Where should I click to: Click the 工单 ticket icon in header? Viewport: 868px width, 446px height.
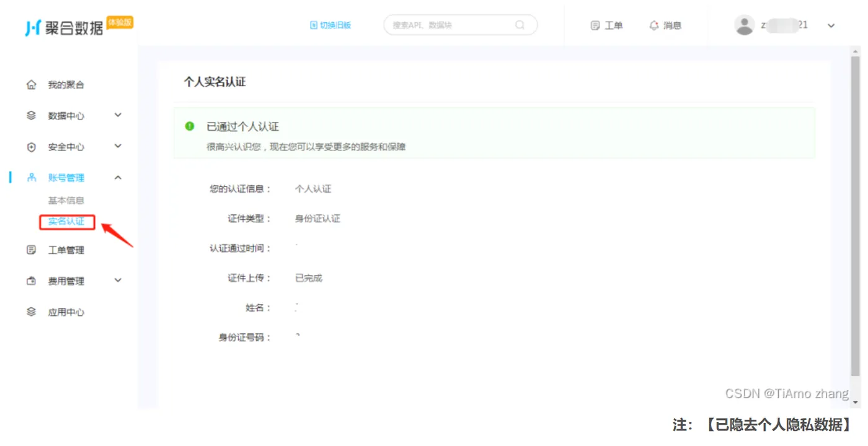[595, 25]
